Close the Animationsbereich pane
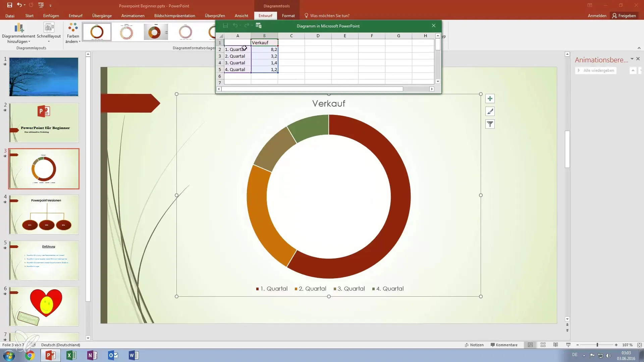644x362 pixels. pyautogui.click(x=638, y=59)
